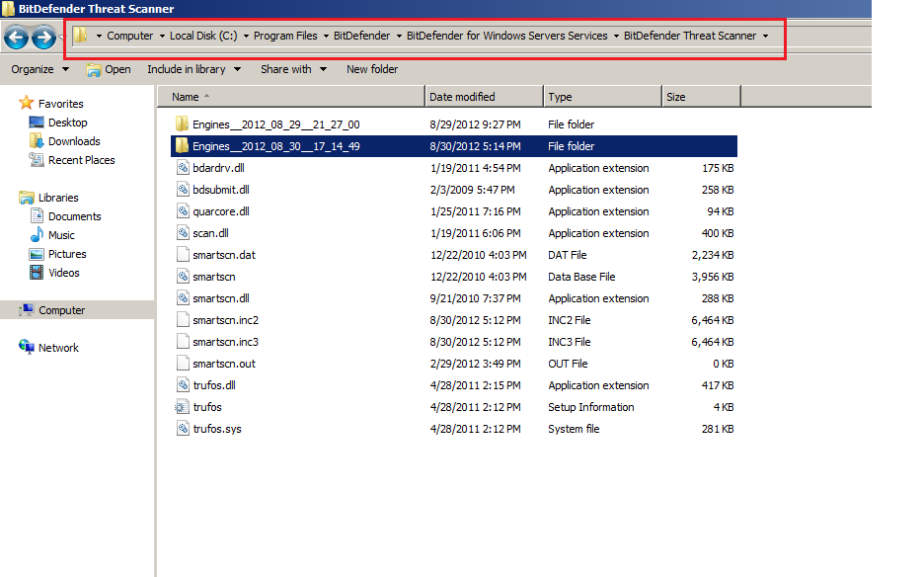This screenshot has width=924, height=577.
Task: Navigate to Program Files breadcrumb
Action: pyautogui.click(x=285, y=36)
